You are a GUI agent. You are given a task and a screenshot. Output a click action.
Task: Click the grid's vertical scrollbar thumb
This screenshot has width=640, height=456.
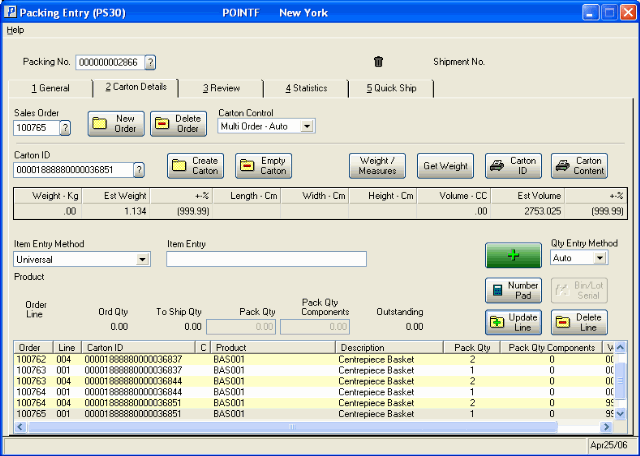coord(620,380)
